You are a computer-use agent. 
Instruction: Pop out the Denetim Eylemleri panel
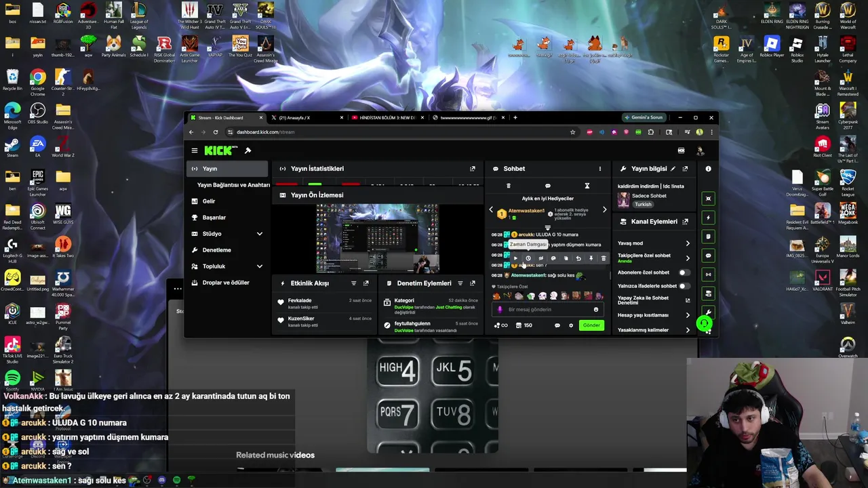pos(473,283)
